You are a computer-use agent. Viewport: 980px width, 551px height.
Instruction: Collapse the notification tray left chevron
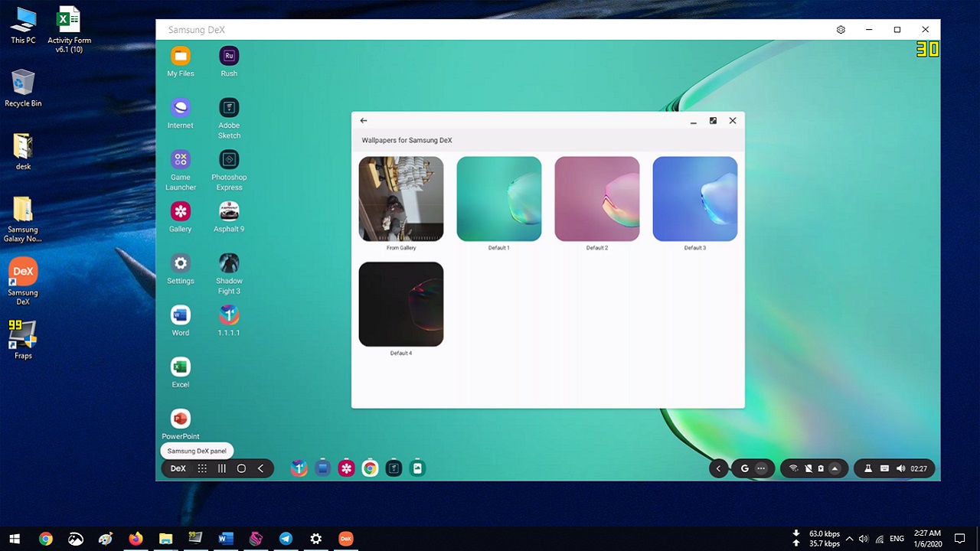718,468
